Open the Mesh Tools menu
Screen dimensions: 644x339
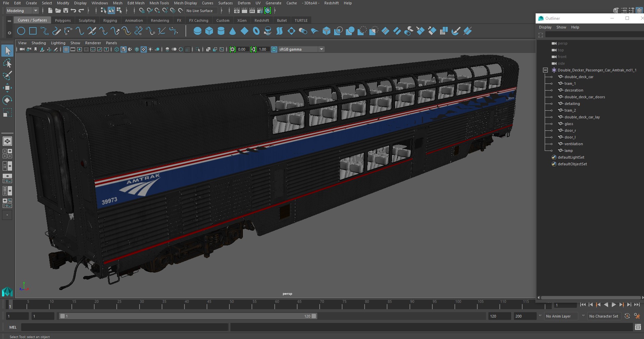tap(159, 3)
